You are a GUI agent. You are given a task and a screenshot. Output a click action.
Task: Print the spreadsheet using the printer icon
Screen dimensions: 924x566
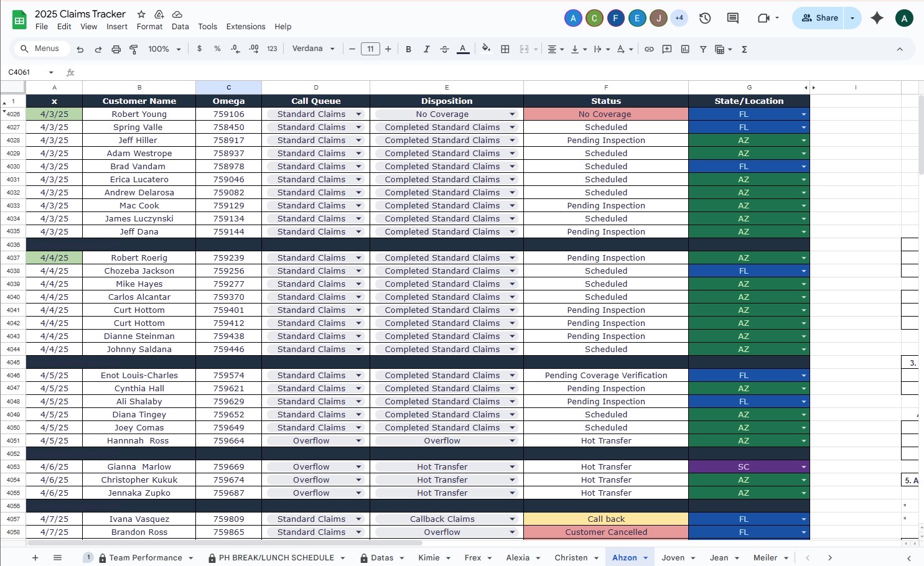coord(116,49)
